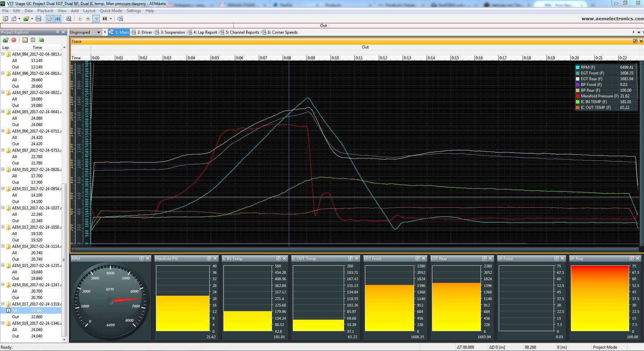Open the Ungrouped dropdown
The image size is (644, 351).
point(85,32)
